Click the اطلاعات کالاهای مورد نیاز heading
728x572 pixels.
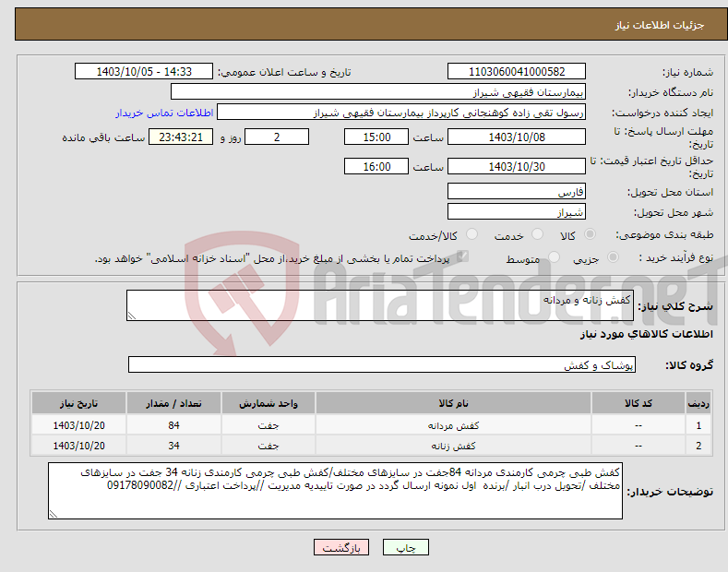[x=646, y=334]
